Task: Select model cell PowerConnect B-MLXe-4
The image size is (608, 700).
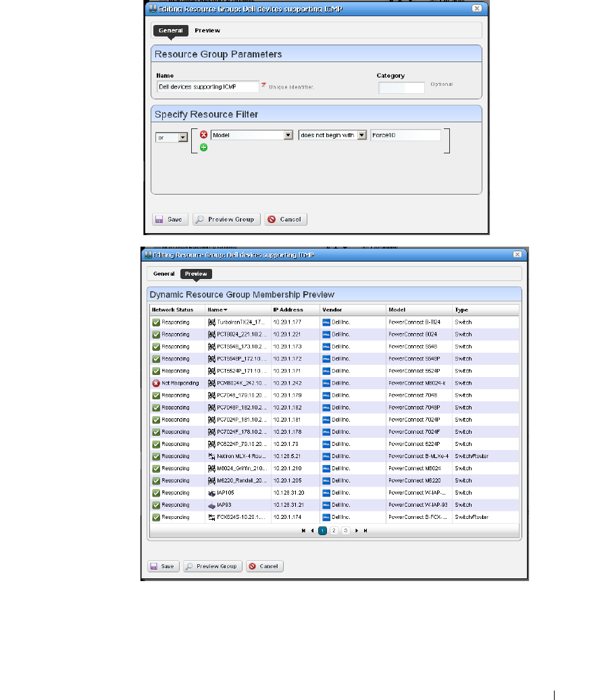Action: [419, 456]
